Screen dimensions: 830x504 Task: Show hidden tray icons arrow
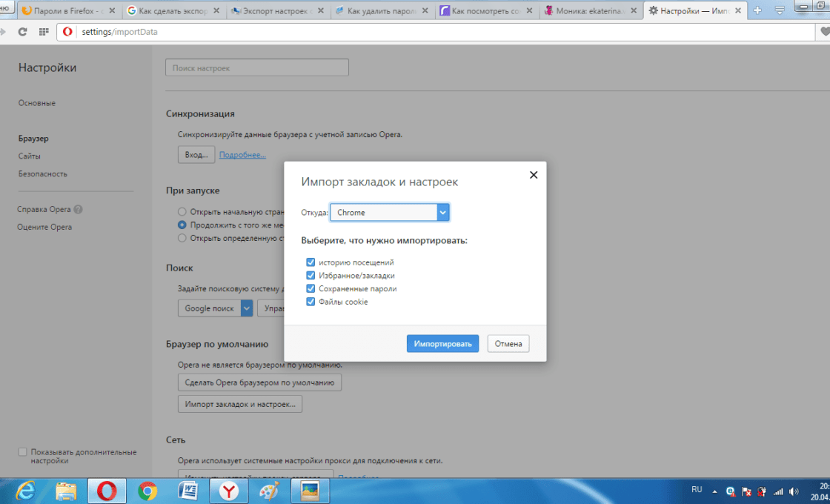714,491
